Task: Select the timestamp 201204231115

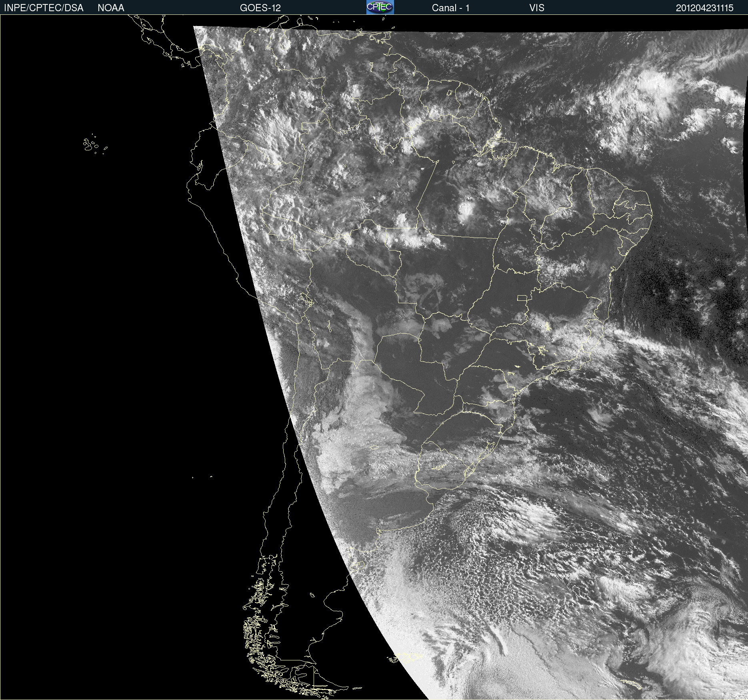Action: [704, 8]
